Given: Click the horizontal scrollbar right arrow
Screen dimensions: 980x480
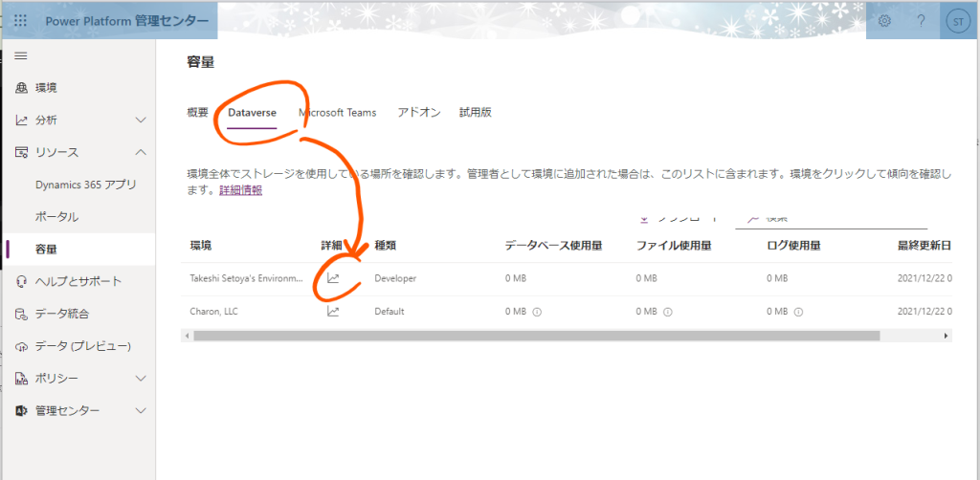Looking at the screenshot, I should 947,336.
